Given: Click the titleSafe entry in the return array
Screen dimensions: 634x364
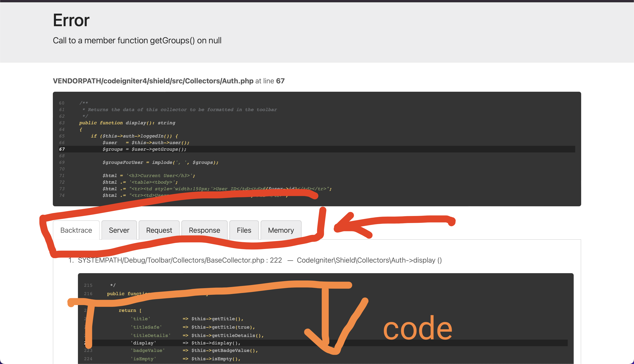Looking at the screenshot, I should pyautogui.click(x=146, y=327).
